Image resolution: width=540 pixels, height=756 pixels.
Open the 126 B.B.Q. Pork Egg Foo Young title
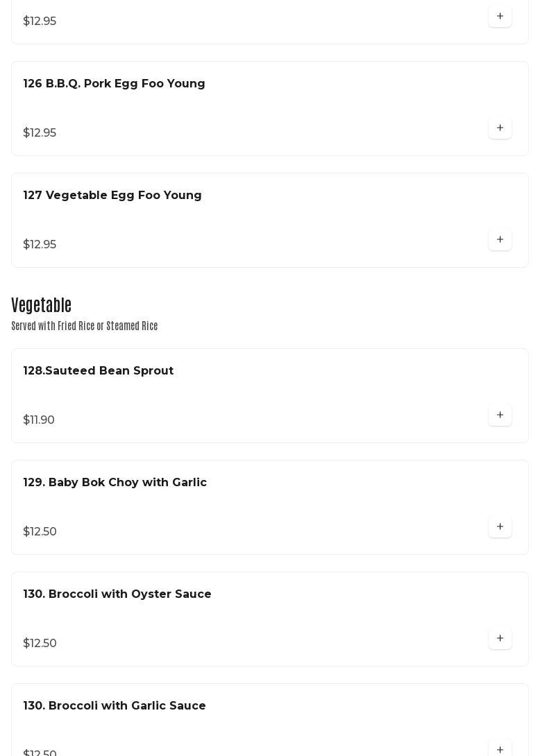[115, 84]
